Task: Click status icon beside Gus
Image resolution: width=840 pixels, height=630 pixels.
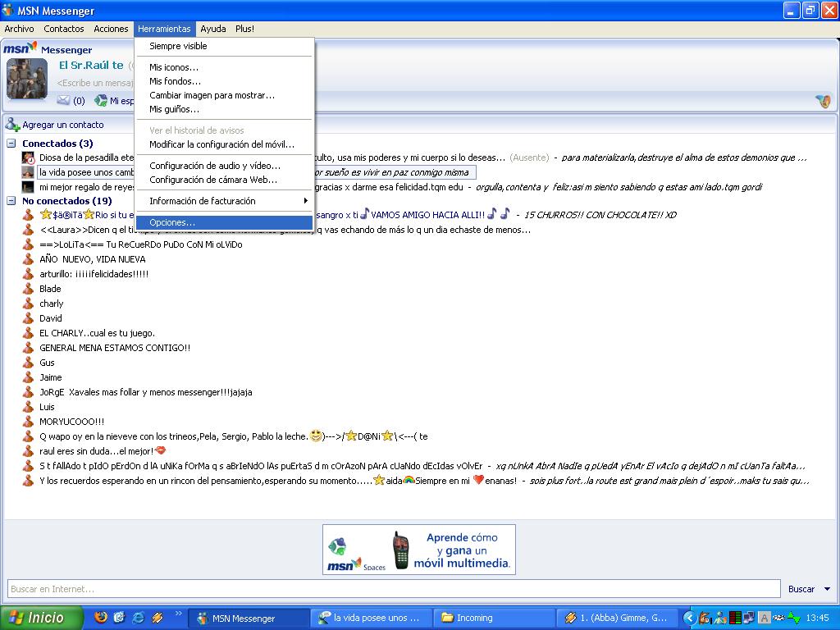Action: pos(29,363)
